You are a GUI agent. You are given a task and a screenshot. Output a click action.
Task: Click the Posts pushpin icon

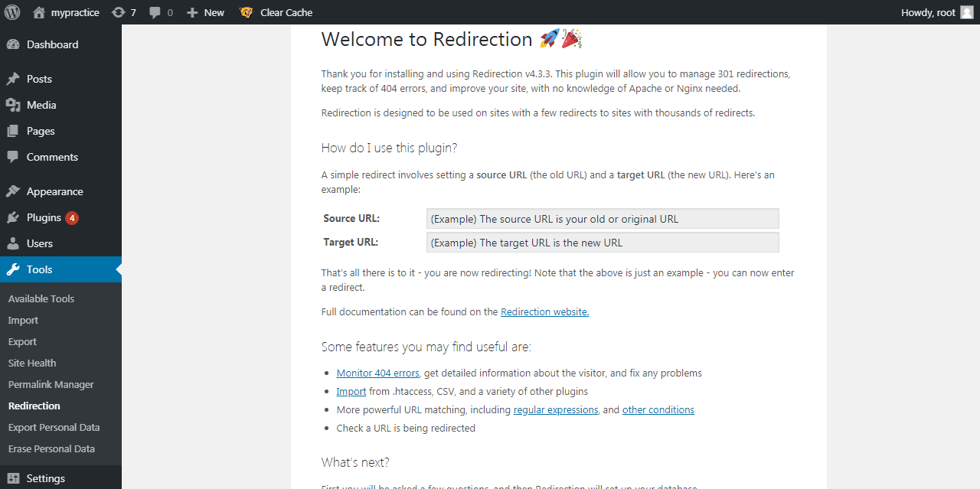point(13,79)
